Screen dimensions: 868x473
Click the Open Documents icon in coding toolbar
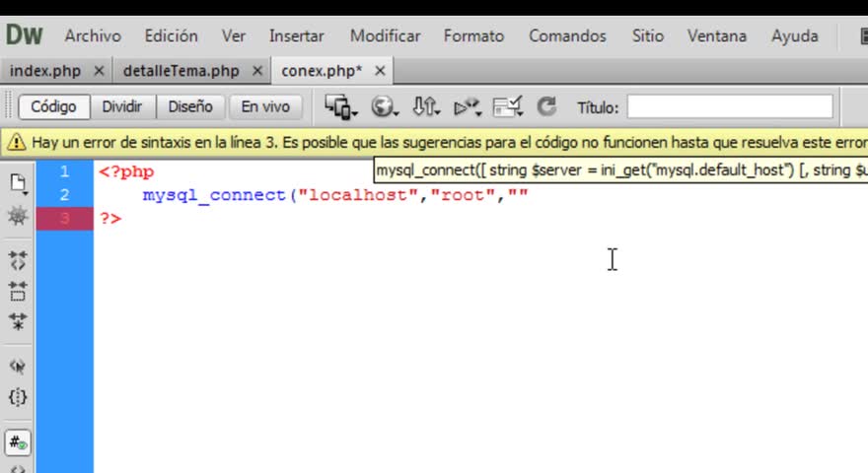18,183
